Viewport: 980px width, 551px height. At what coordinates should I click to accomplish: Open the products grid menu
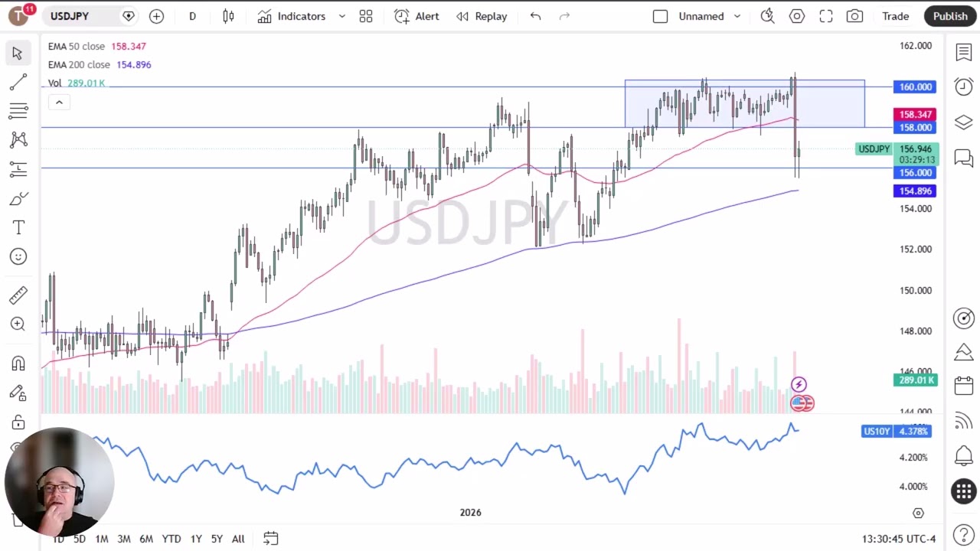(x=964, y=491)
